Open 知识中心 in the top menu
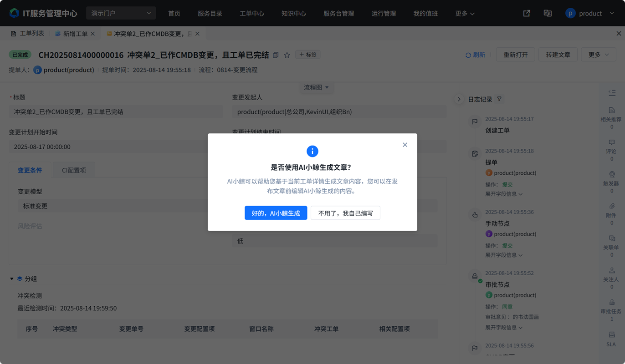 [293, 14]
